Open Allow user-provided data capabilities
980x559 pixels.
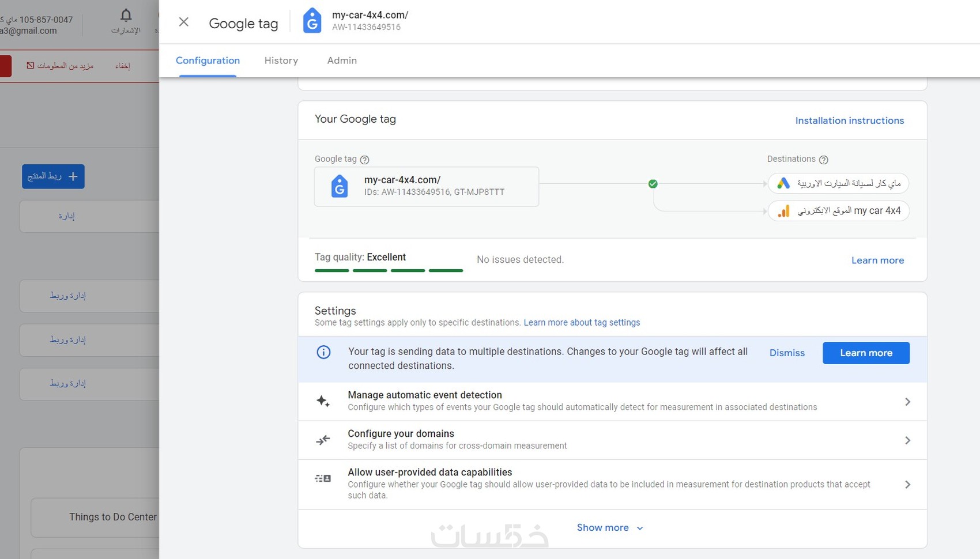tap(612, 485)
